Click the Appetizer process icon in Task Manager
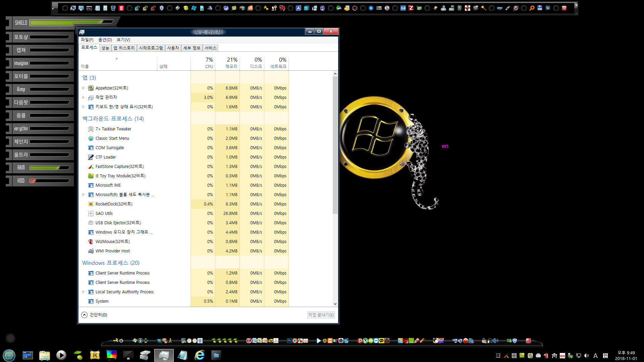The width and height of the screenshot is (644, 362). (91, 88)
